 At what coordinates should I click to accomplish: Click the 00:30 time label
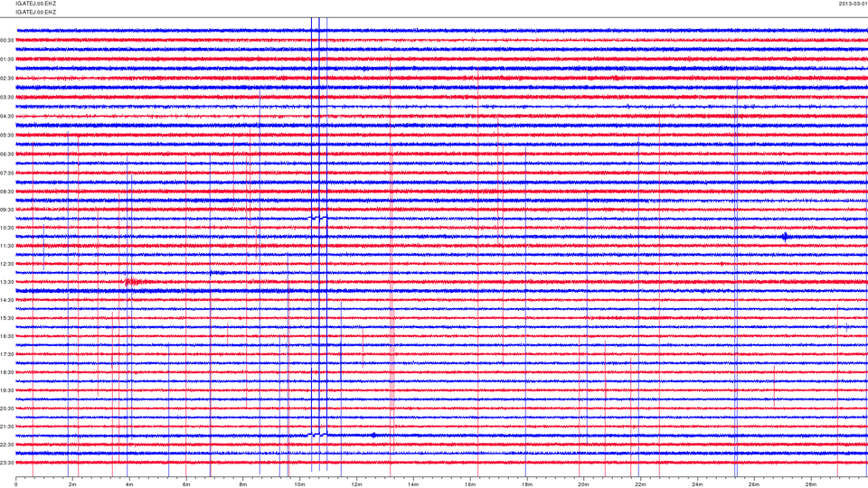7,41
